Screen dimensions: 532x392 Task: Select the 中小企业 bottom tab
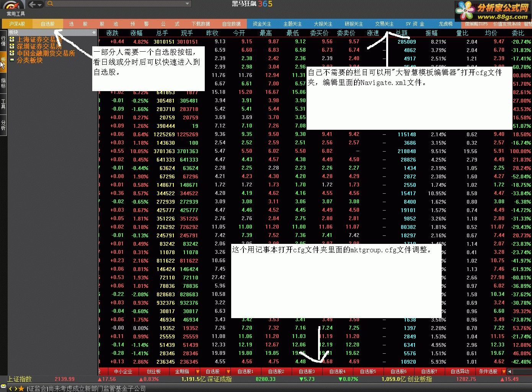[123, 371]
